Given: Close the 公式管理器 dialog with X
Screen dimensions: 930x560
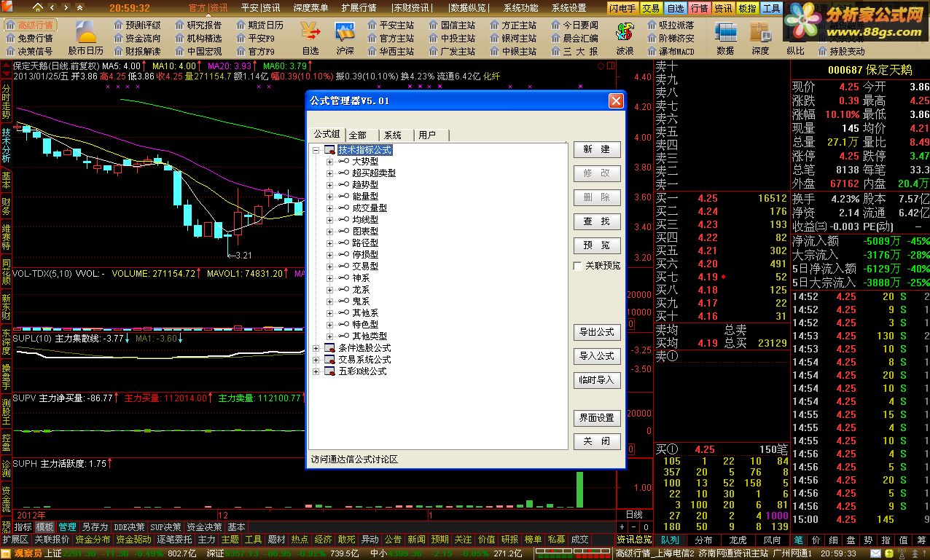Looking at the screenshot, I should click(x=616, y=100).
